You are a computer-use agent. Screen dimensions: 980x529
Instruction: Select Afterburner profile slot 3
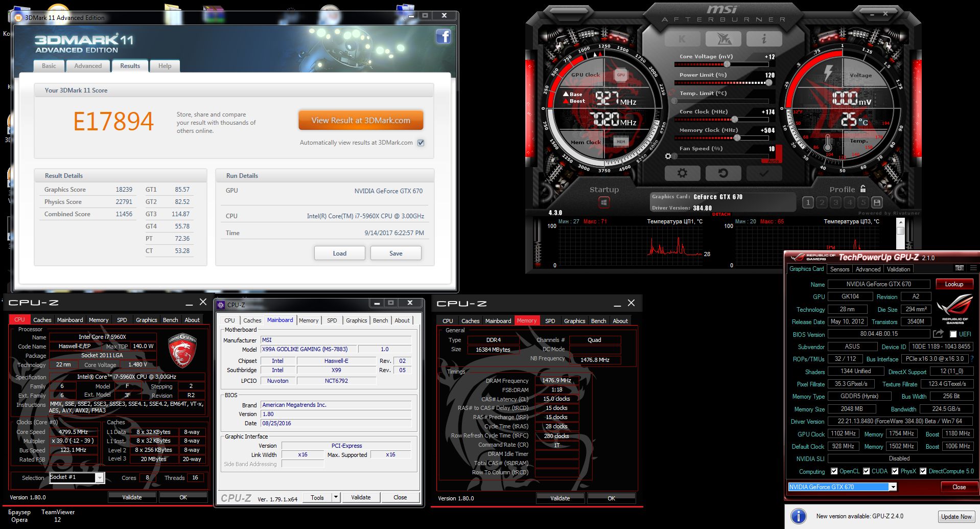pyautogui.click(x=835, y=202)
